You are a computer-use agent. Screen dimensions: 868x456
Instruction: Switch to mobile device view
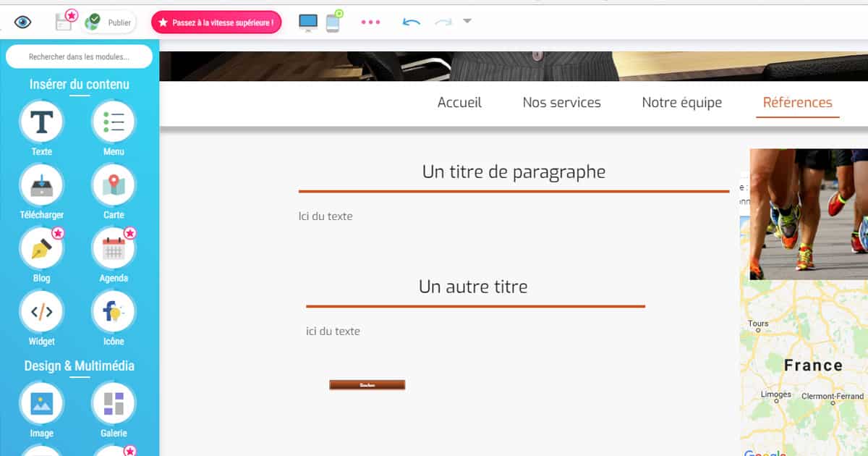[x=333, y=22]
